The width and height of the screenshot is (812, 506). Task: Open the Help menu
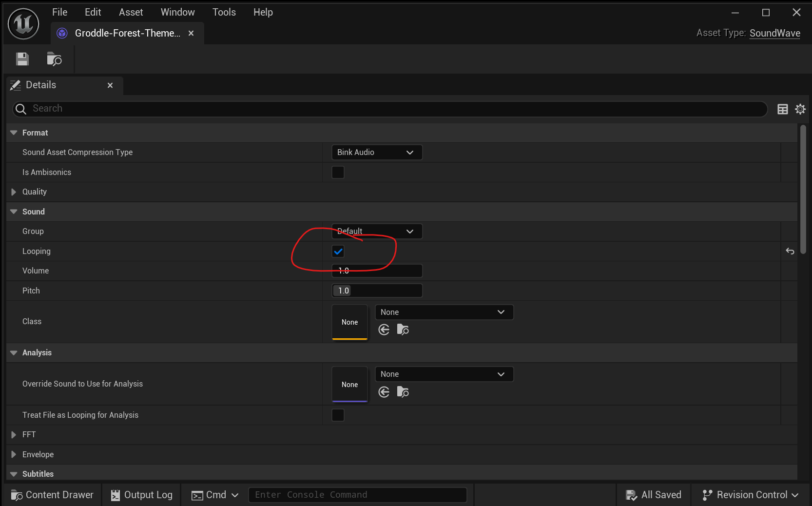(x=263, y=12)
